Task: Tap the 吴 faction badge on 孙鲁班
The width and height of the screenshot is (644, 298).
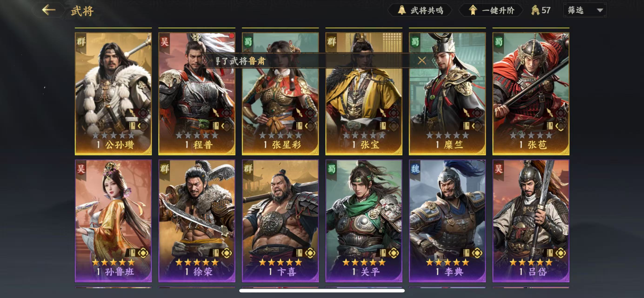Action: click(81, 169)
